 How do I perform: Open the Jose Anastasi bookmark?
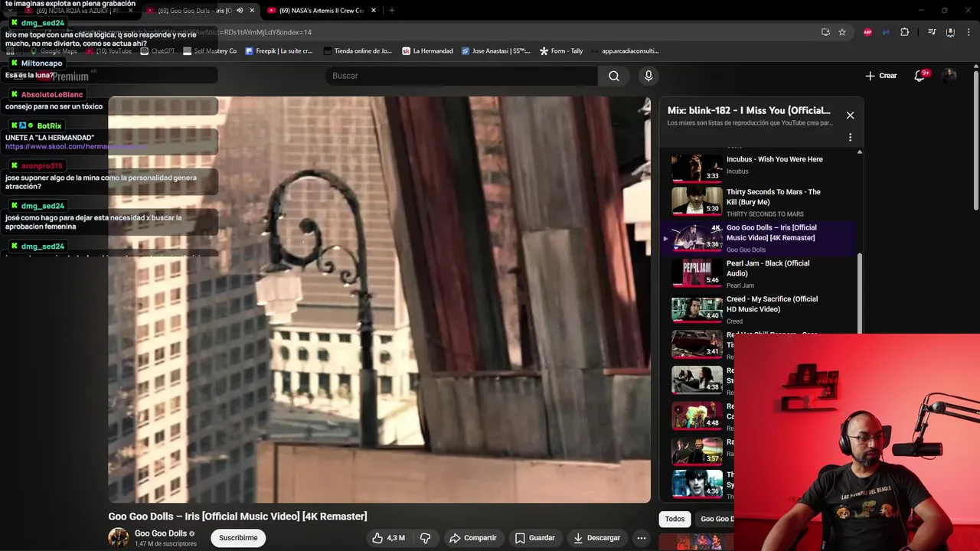point(496,51)
